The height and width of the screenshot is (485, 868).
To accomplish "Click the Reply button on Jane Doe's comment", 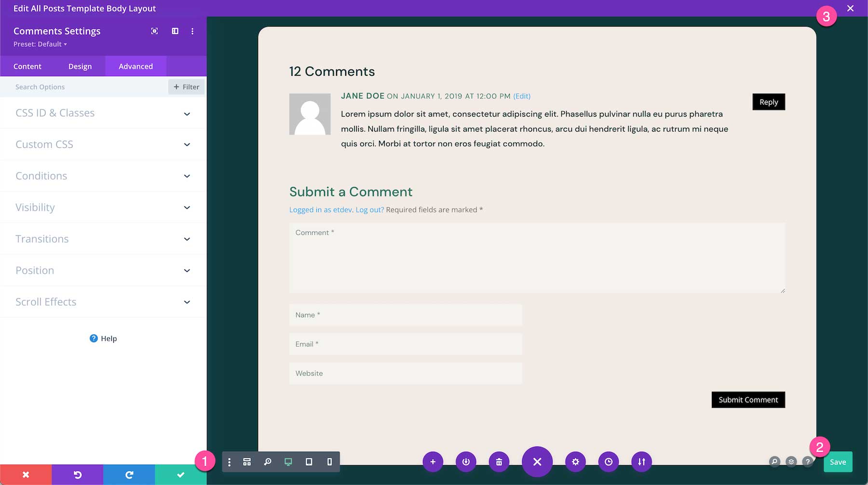I will (x=769, y=102).
